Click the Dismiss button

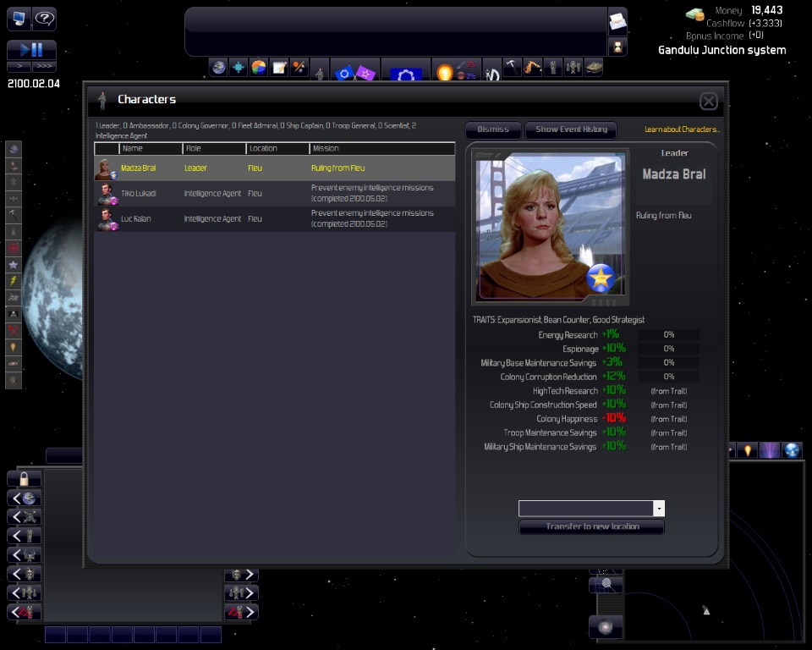(493, 129)
